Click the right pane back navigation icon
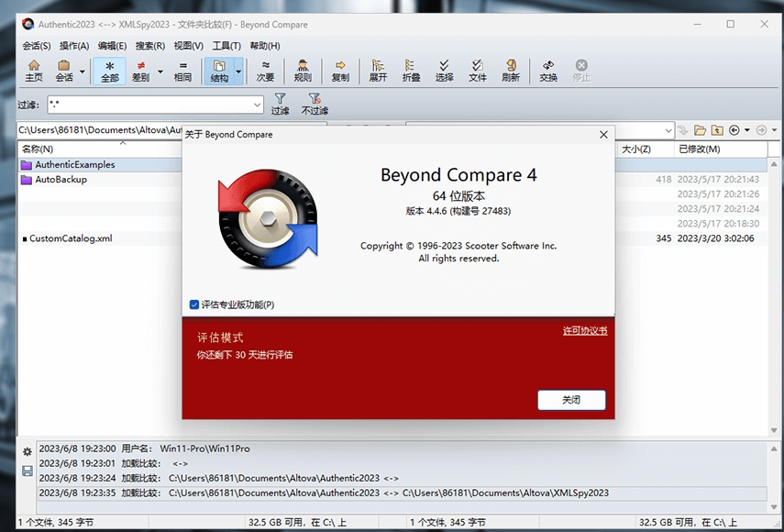 (734, 130)
